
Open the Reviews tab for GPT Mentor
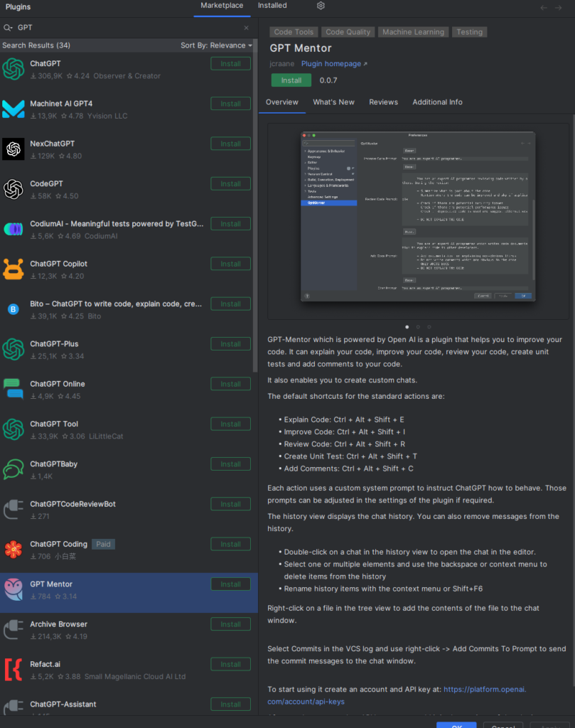point(383,102)
